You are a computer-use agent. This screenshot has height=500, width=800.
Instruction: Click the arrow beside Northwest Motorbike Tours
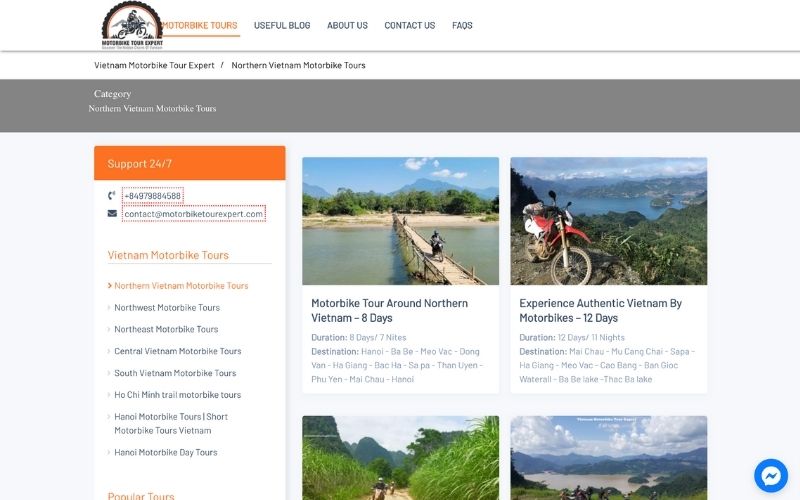coord(109,308)
